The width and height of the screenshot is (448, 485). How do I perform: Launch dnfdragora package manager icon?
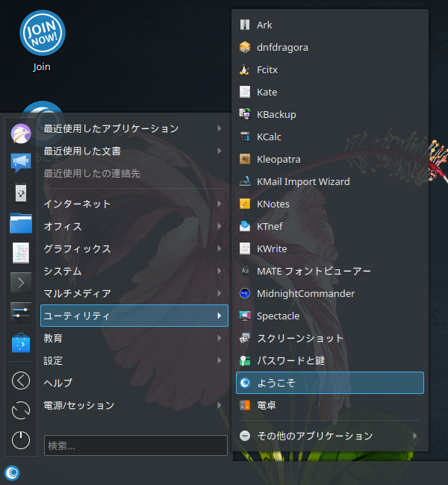[x=245, y=47]
